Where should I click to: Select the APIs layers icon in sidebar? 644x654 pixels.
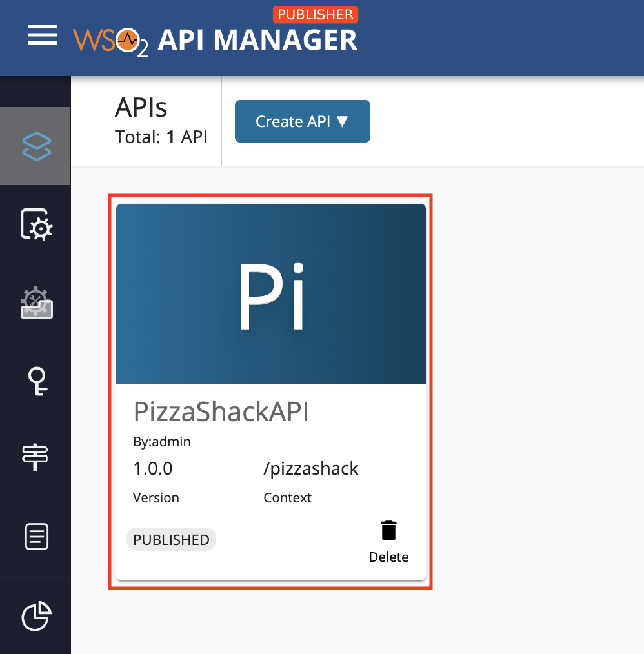pyautogui.click(x=35, y=146)
